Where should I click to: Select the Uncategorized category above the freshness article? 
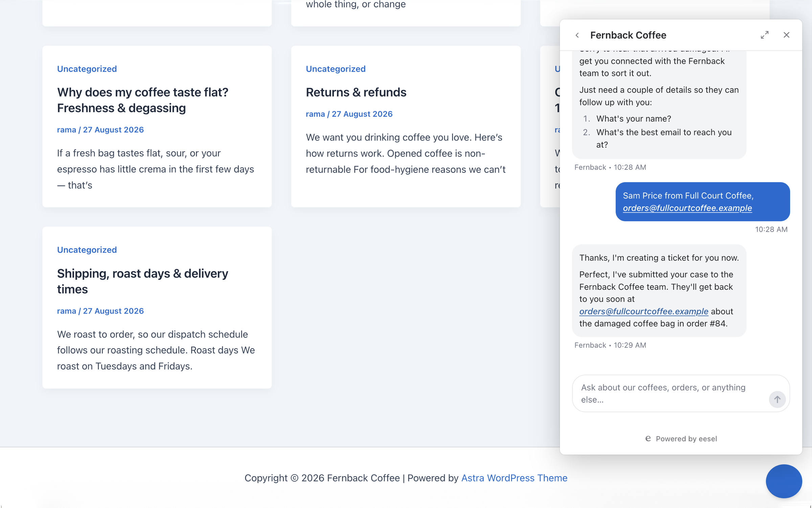pos(87,69)
